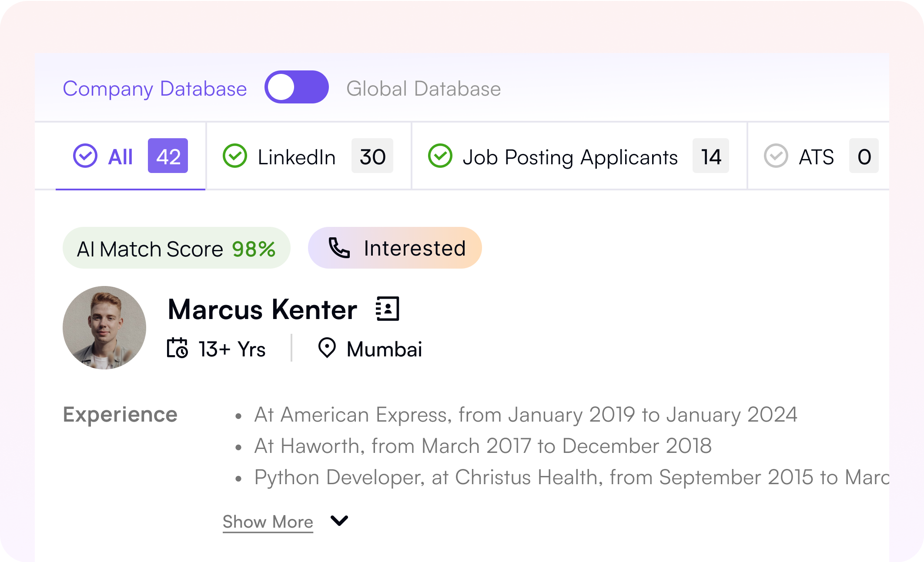The width and height of the screenshot is (924, 562).
Task: Click Marcus Kenter's profile photo
Action: coord(104,327)
